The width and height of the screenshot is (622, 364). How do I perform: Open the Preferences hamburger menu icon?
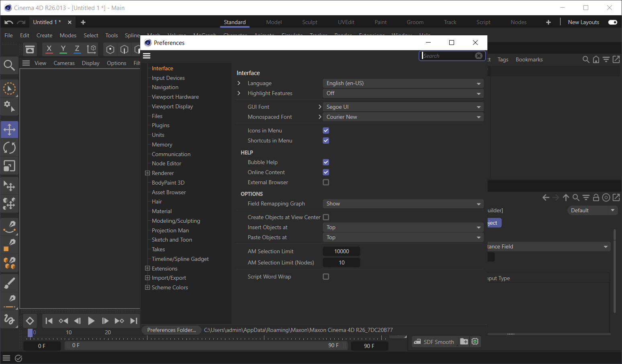[x=147, y=56]
